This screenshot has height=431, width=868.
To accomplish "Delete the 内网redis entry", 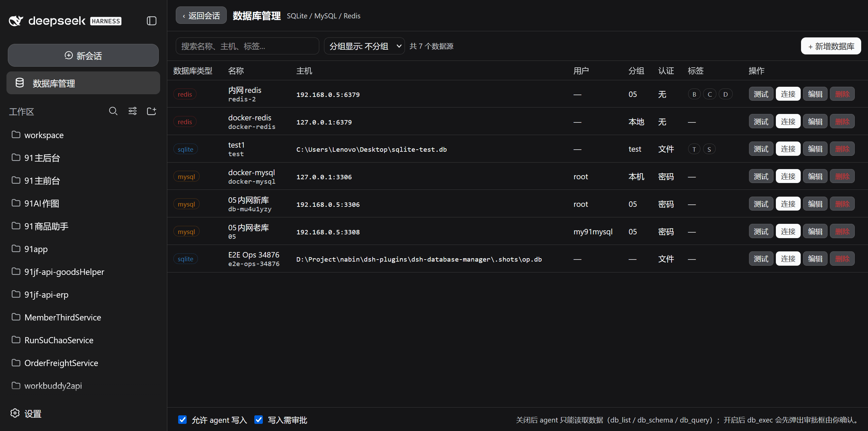I will pyautogui.click(x=842, y=94).
